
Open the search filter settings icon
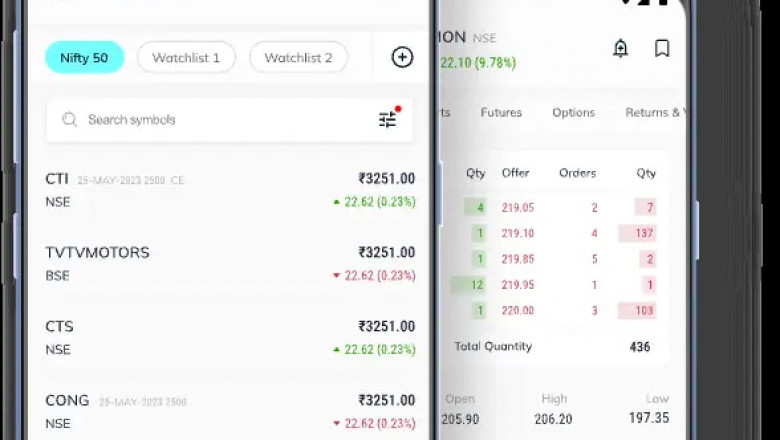click(x=388, y=119)
